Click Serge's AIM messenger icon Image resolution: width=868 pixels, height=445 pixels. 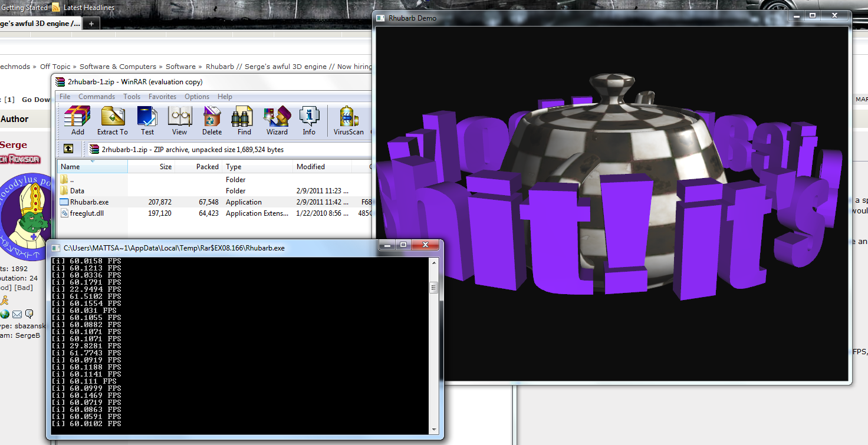[4, 301]
